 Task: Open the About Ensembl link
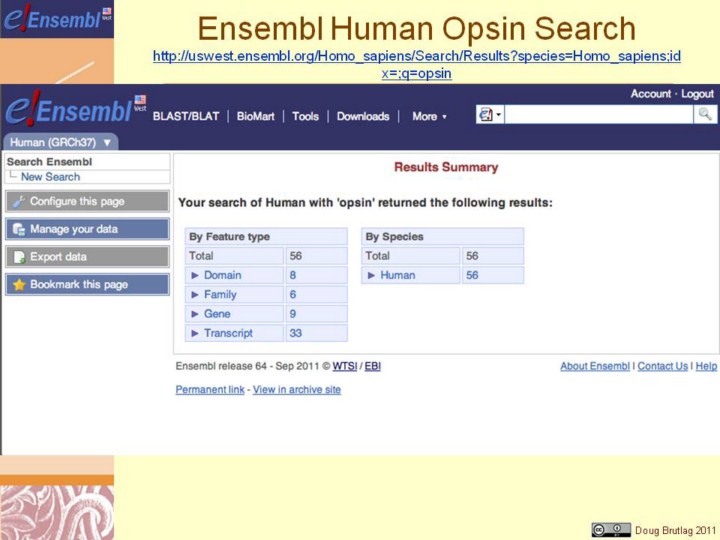(x=595, y=366)
